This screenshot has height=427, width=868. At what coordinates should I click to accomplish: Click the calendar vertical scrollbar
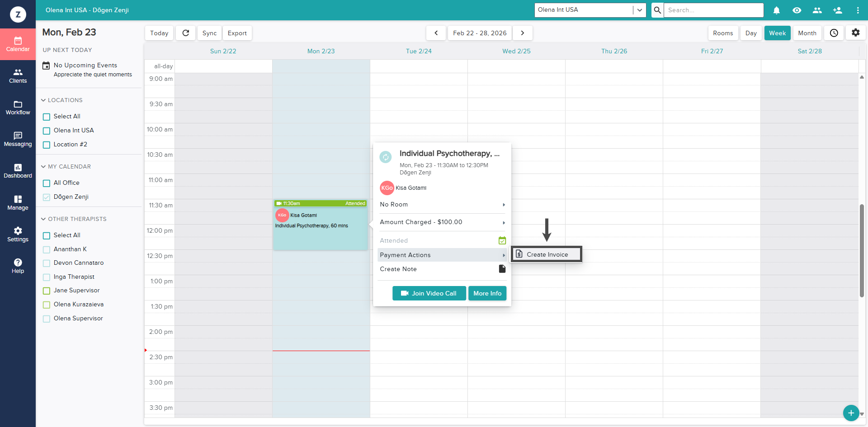coord(862,251)
